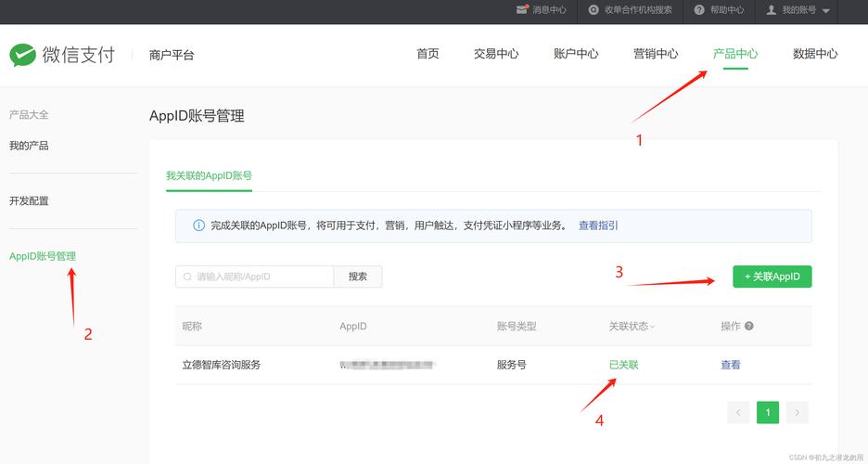
Task: Click 收单合作机构搜索 text in top bar
Action: point(638,10)
